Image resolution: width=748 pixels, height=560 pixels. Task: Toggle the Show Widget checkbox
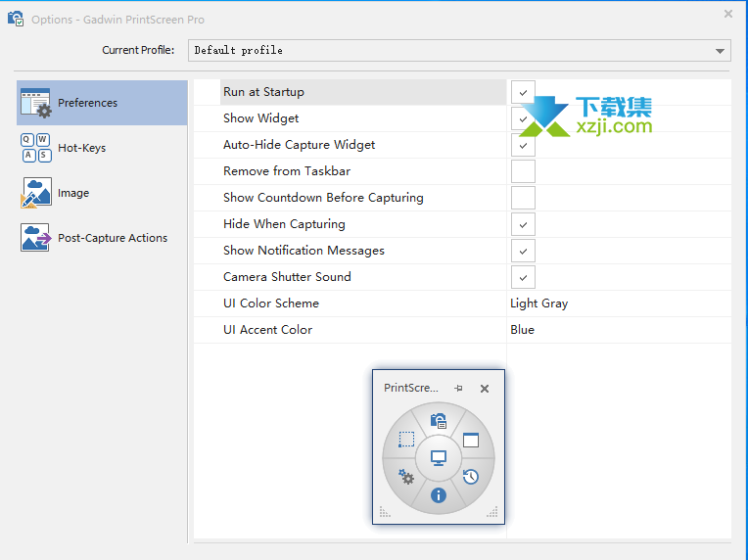click(x=523, y=118)
